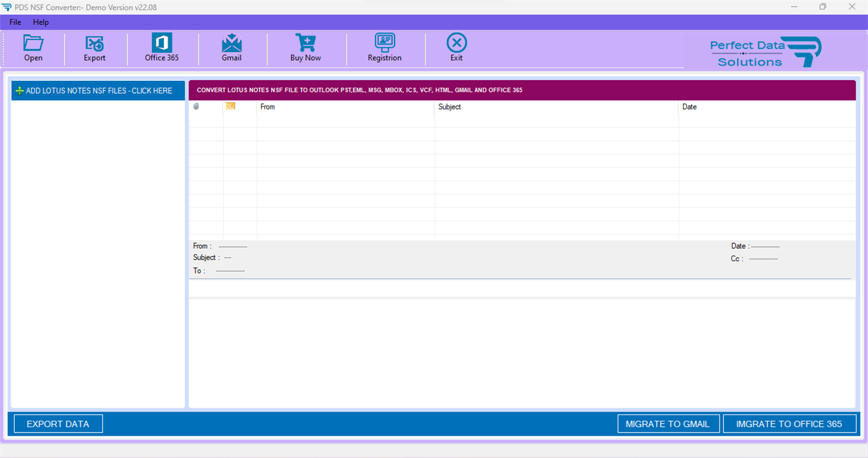Open Registration from its toolbar icon
Image resolution: width=868 pixels, height=458 pixels.
(x=385, y=48)
